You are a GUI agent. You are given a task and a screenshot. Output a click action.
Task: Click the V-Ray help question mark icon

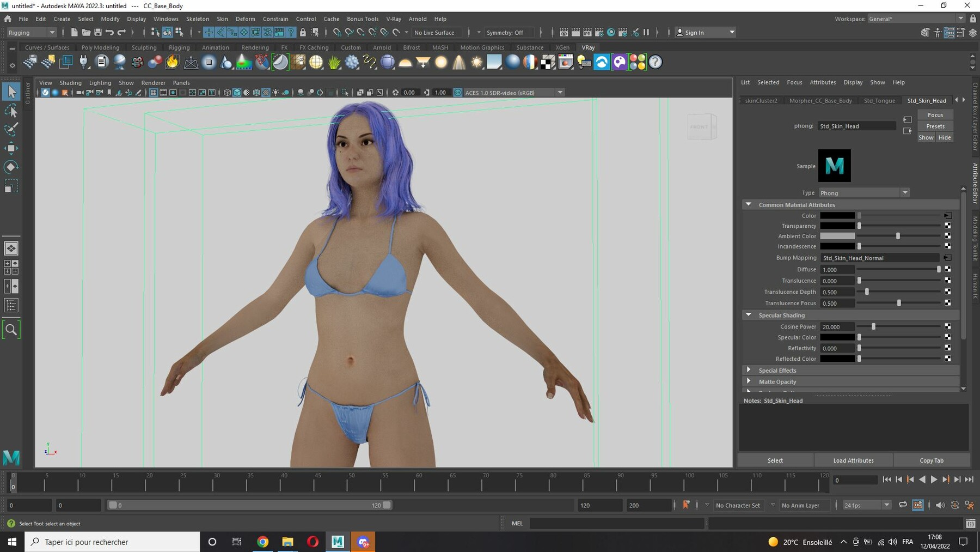(x=656, y=62)
